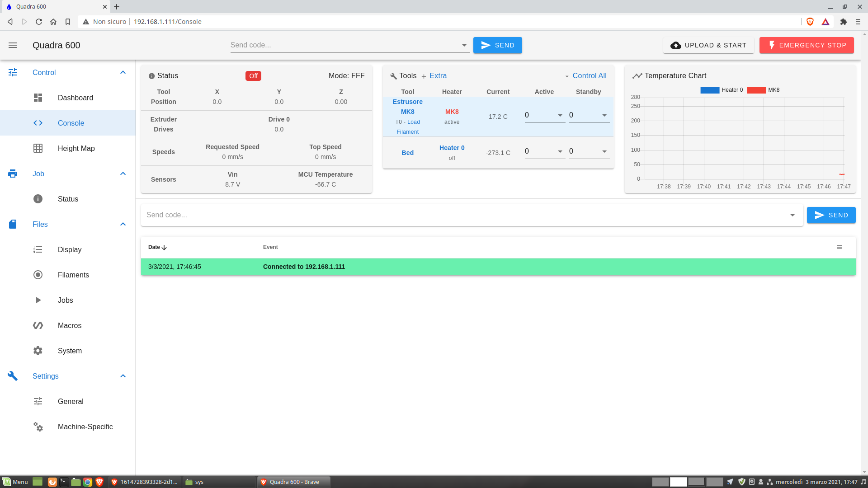Collapse the Control sidebar group
Viewport: 868px width, 488px height.
click(123, 72)
